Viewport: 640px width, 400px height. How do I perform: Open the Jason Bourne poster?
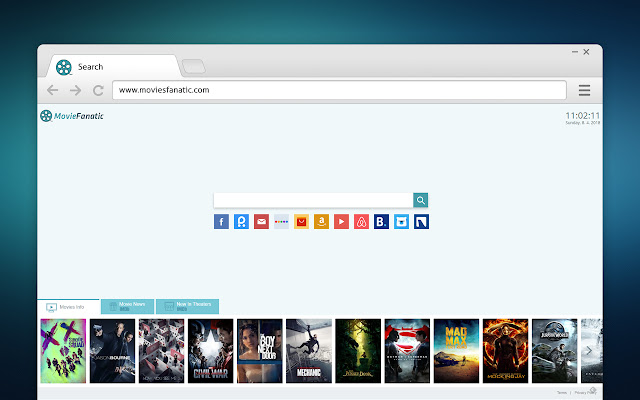pos(112,351)
